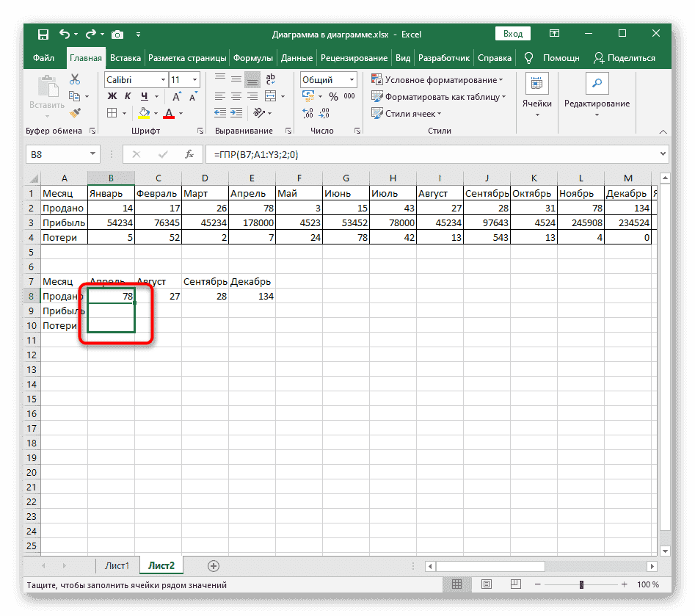
Task: Click the Increase Font Size icon
Action: pos(176,96)
